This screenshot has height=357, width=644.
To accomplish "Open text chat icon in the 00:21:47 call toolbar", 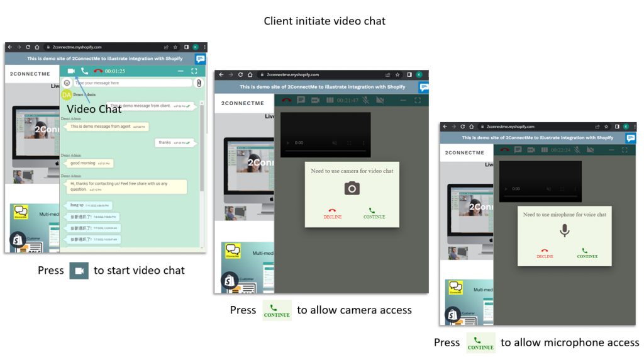I will pyautogui.click(x=301, y=100).
